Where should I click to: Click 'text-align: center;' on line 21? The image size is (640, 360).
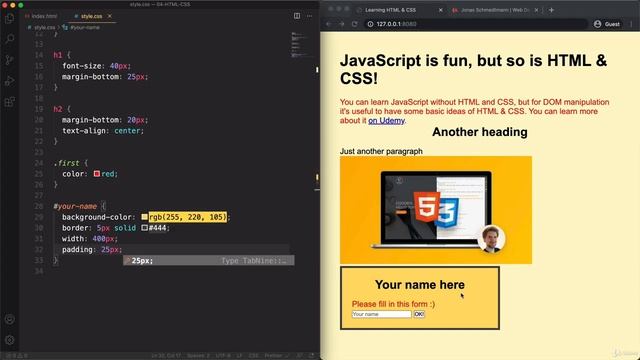pos(102,131)
